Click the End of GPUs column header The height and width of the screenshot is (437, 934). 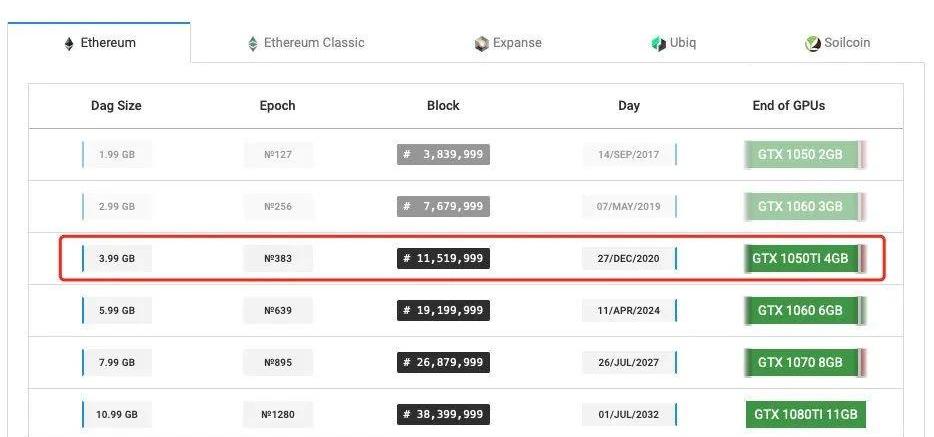point(789,106)
